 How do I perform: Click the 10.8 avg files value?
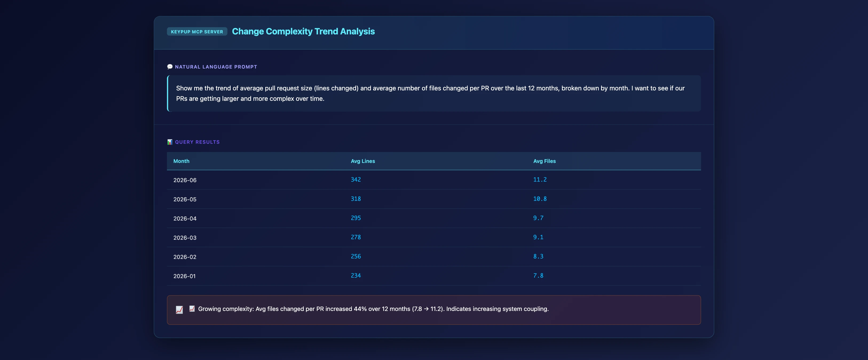click(540, 199)
